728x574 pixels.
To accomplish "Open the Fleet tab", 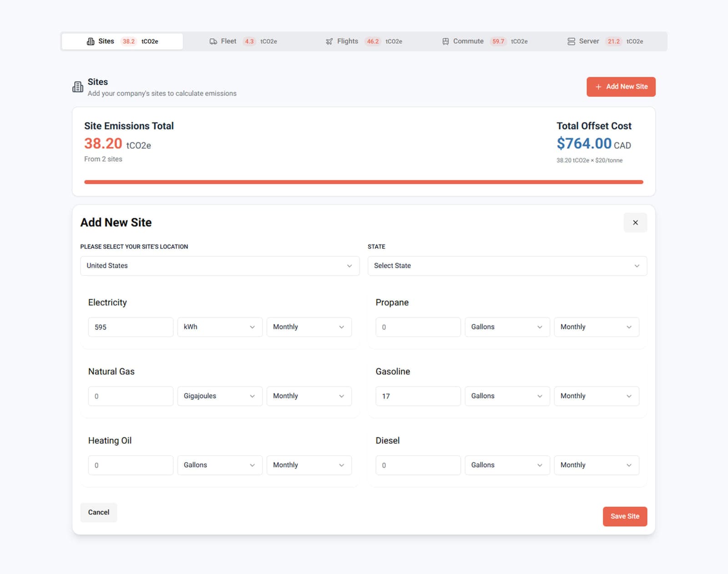I will click(243, 41).
